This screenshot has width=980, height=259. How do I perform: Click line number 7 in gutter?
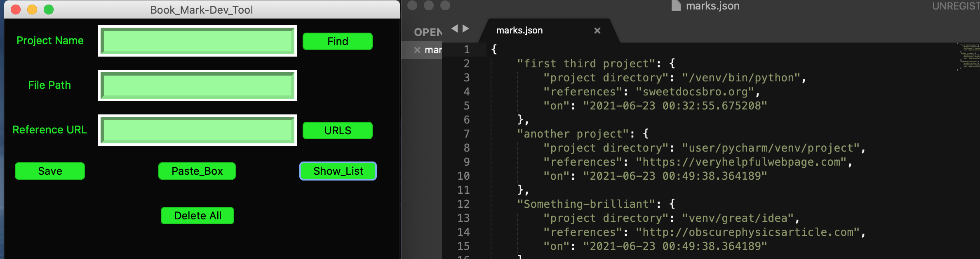coord(466,134)
